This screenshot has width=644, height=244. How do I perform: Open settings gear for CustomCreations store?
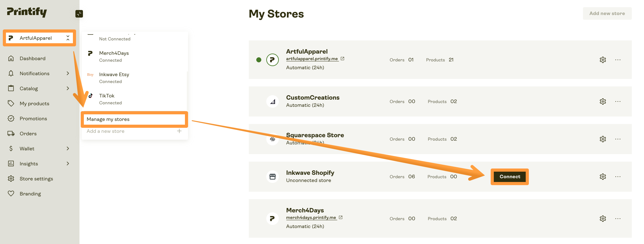pos(603,101)
